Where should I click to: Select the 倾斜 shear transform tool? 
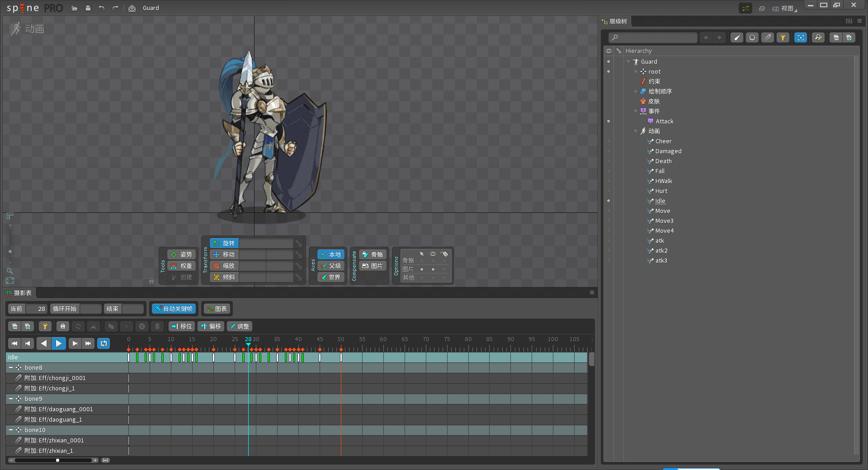(224, 277)
